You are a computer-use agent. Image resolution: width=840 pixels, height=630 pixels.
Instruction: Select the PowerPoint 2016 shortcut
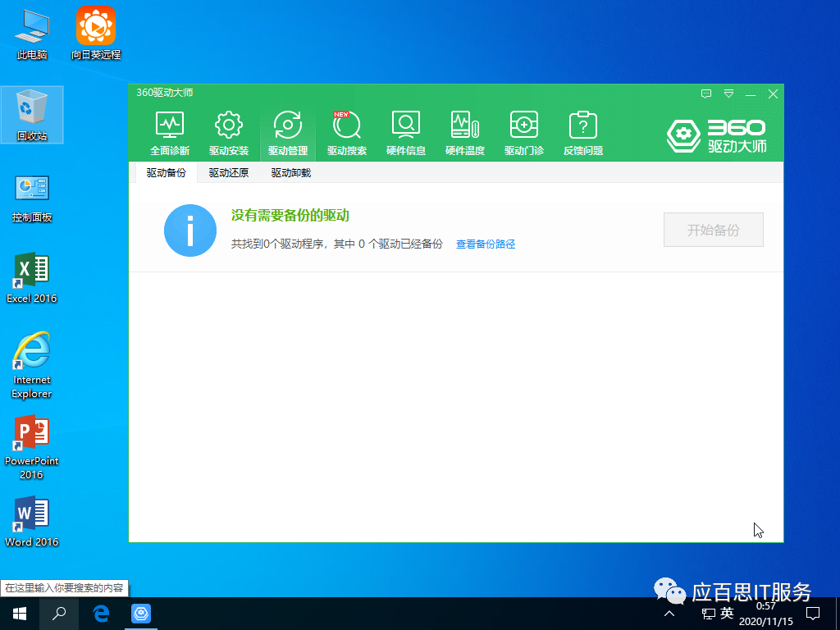pyautogui.click(x=32, y=447)
